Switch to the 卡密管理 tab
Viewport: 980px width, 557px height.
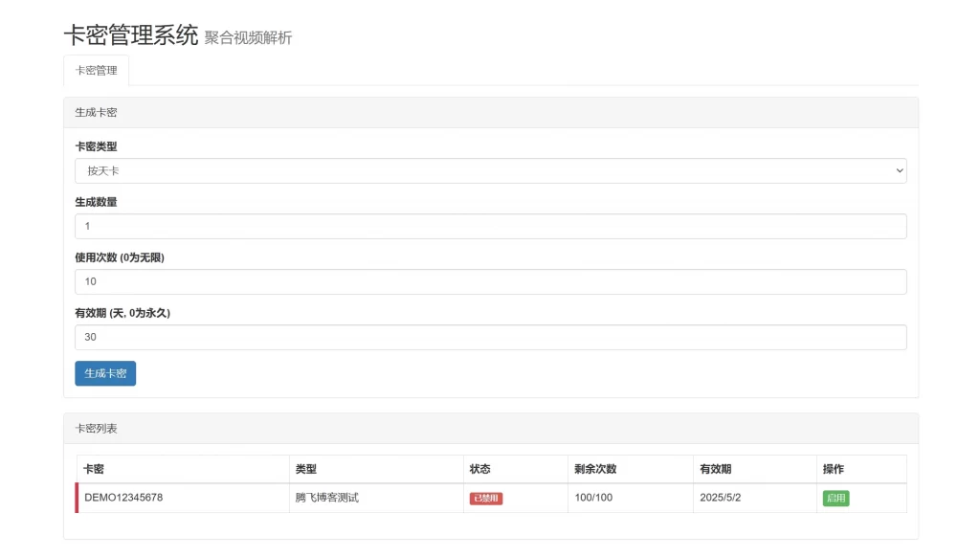pyautogui.click(x=96, y=70)
